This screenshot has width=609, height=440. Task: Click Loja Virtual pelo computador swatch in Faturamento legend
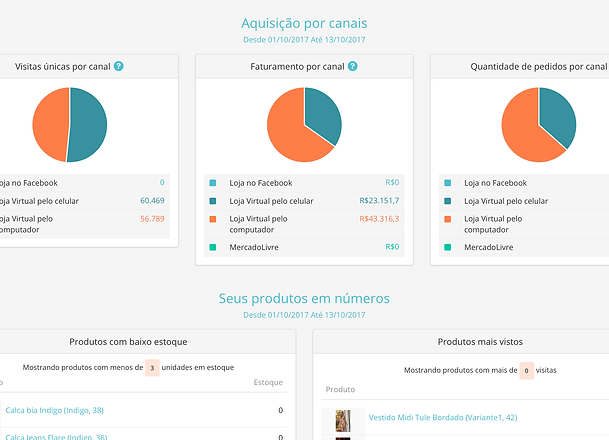213,219
